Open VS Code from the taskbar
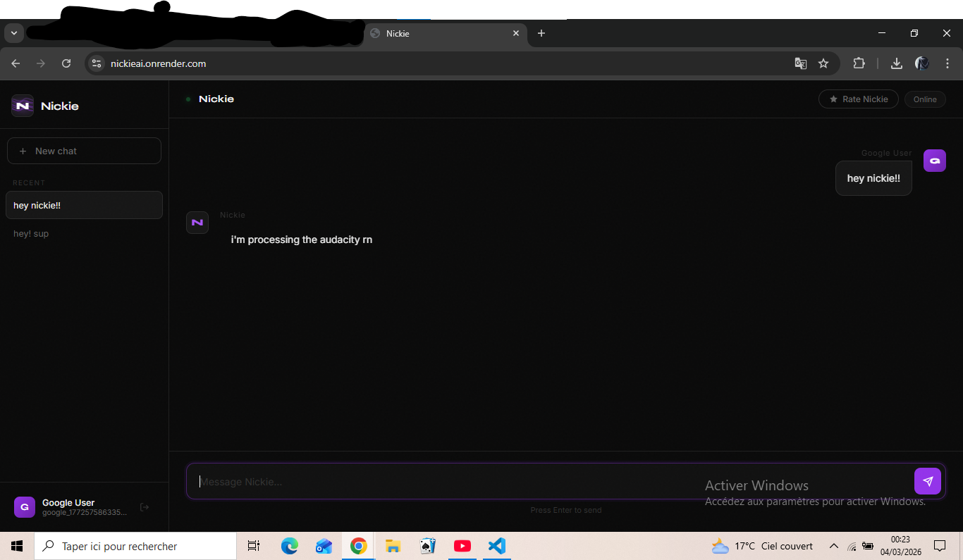 [x=496, y=546]
